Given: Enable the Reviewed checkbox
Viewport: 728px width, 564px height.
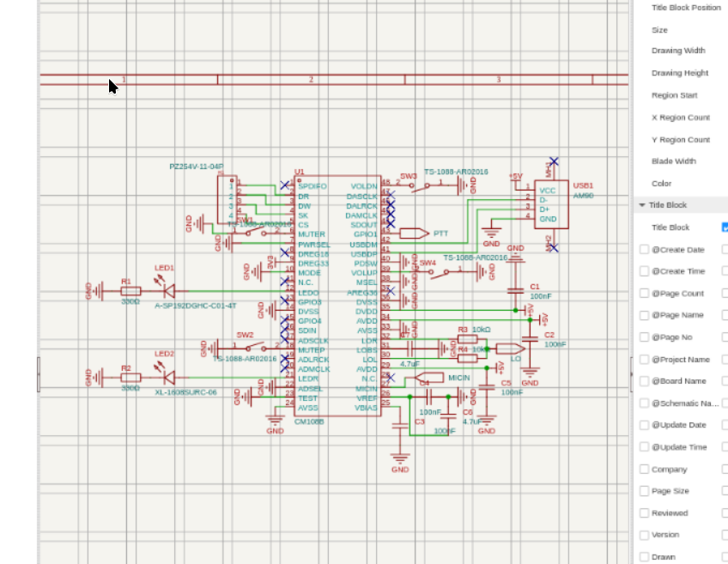Looking at the screenshot, I should [645, 513].
